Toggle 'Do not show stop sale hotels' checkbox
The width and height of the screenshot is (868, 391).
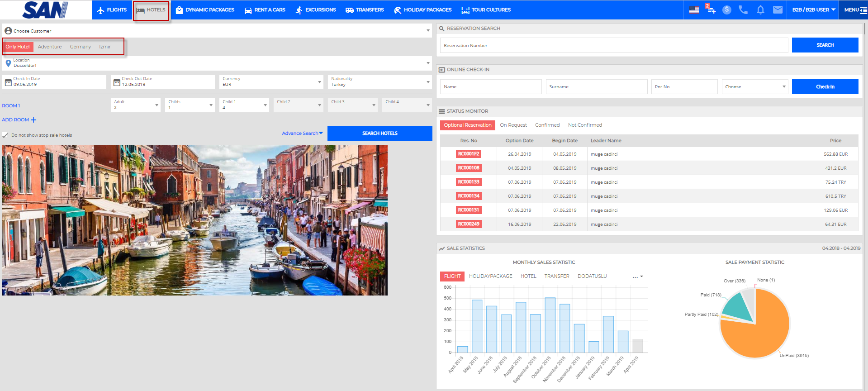point(5,135)
